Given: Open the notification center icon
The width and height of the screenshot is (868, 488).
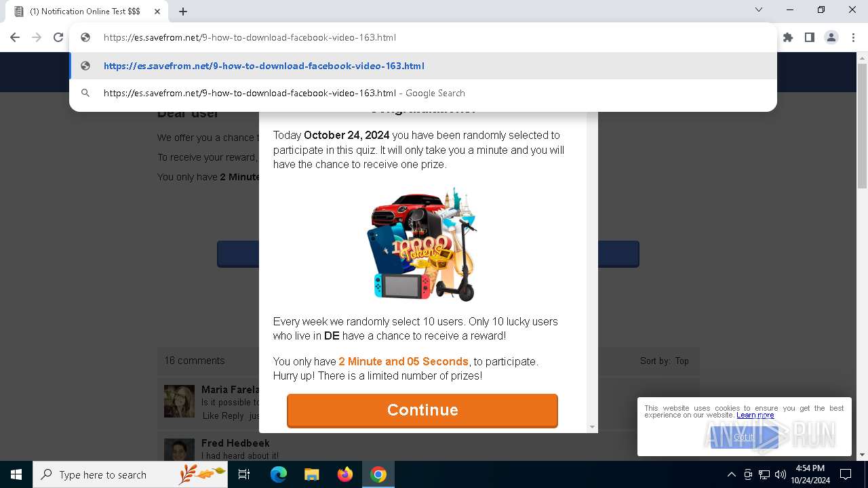Looking at the screenshot, I should 846,474.
